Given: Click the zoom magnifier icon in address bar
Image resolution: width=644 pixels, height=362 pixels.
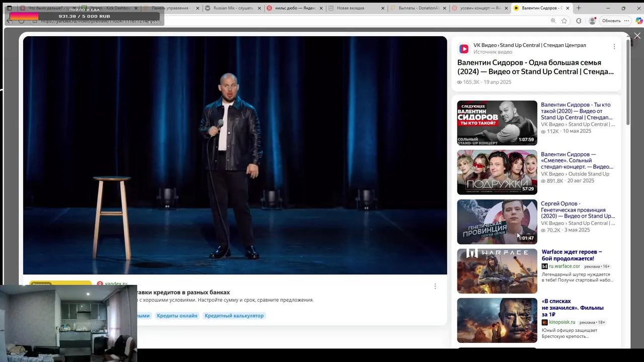Looking at the screenshot, I should (553, 21).
